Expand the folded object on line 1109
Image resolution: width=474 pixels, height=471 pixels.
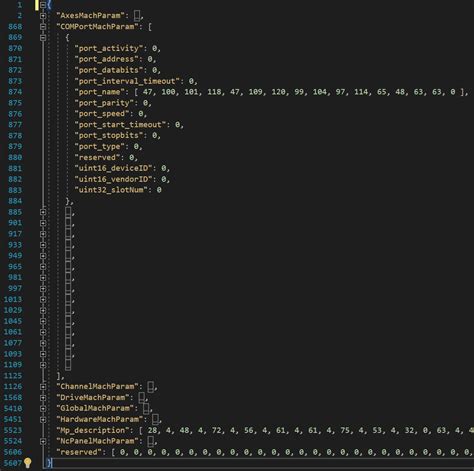[43, 365]
